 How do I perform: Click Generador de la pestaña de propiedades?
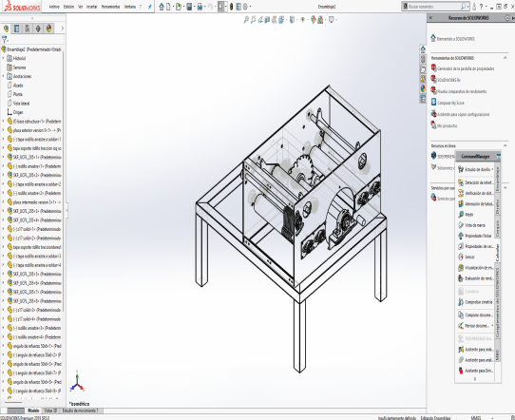[466, 68]
